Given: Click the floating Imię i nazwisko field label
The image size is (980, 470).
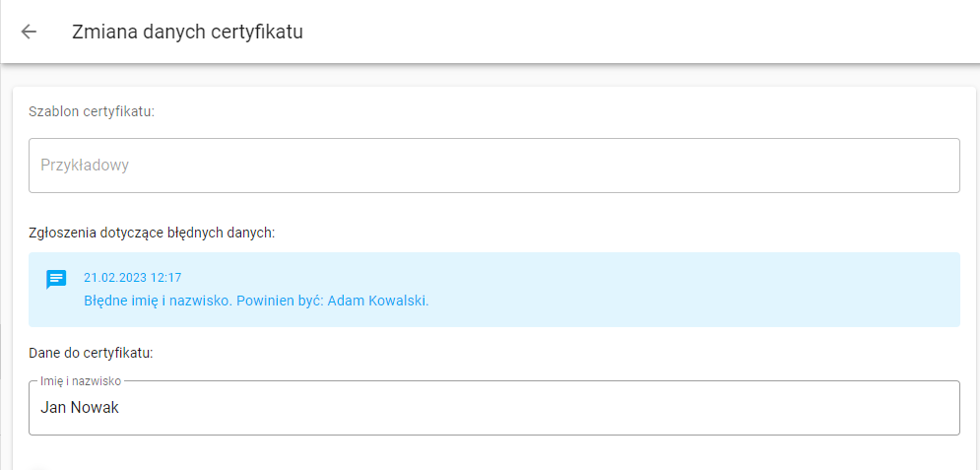Looking at the screenshot, I should pyautogui.click(x=81, y=380).
